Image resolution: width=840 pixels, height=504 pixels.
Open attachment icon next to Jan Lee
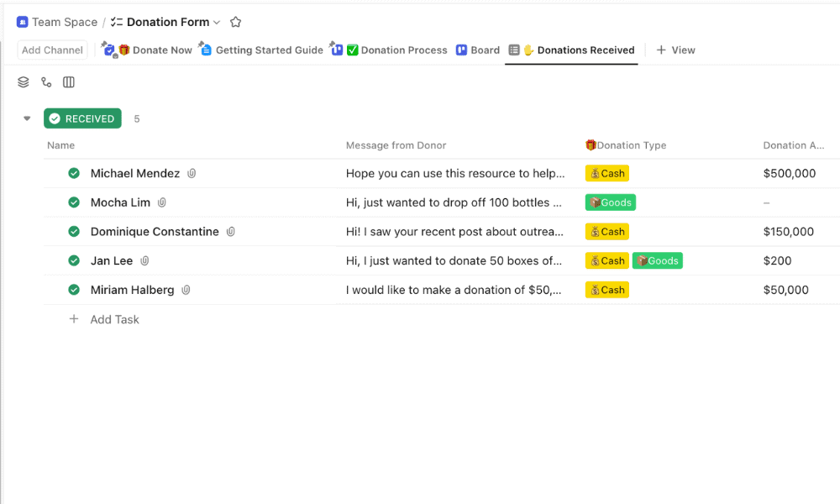click(144, 261)
